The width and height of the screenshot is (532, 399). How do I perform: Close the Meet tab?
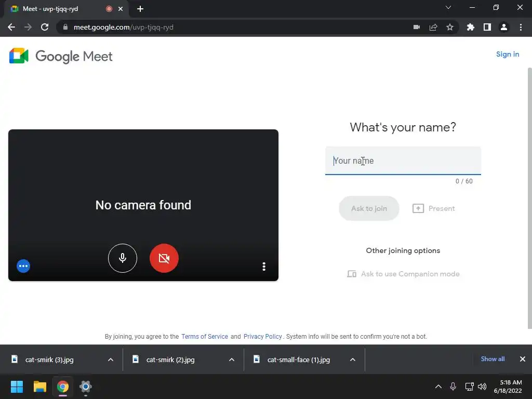point(121,9)
